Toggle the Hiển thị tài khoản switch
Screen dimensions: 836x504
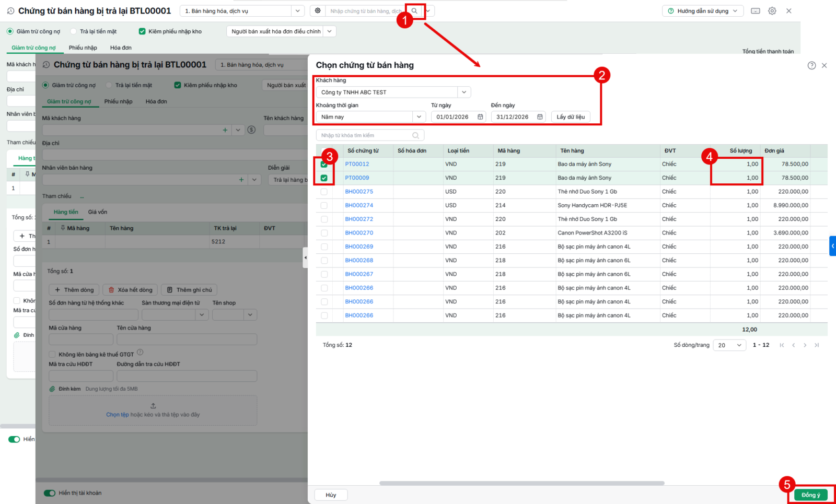pos(50,493)
